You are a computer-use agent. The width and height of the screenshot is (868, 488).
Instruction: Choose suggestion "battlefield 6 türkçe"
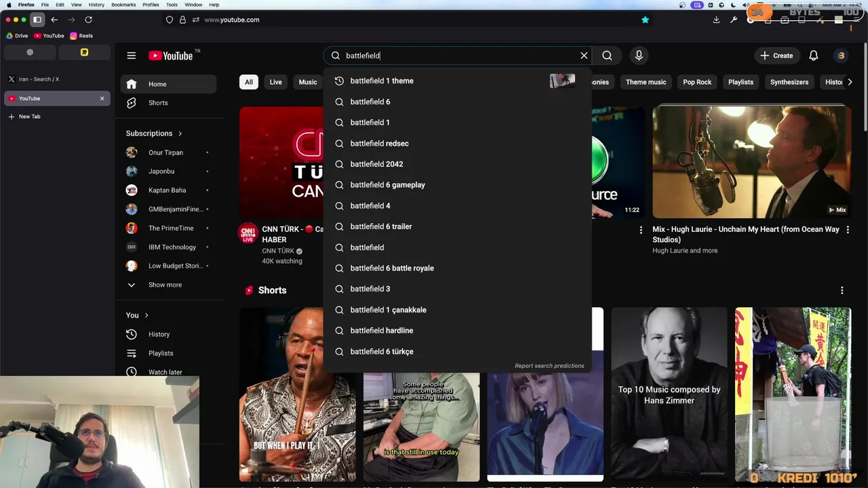click(458, 352)
